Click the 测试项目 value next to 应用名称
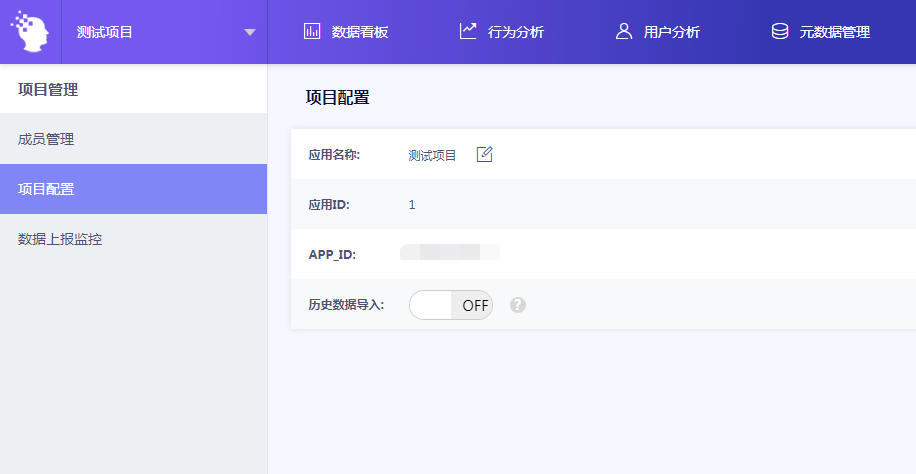 tap(432, 155)
